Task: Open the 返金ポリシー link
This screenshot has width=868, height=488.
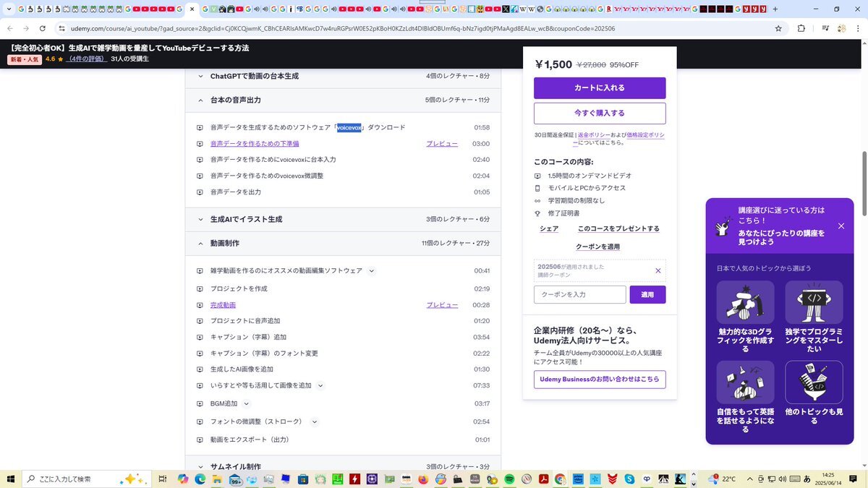Action: pos(593,135)
